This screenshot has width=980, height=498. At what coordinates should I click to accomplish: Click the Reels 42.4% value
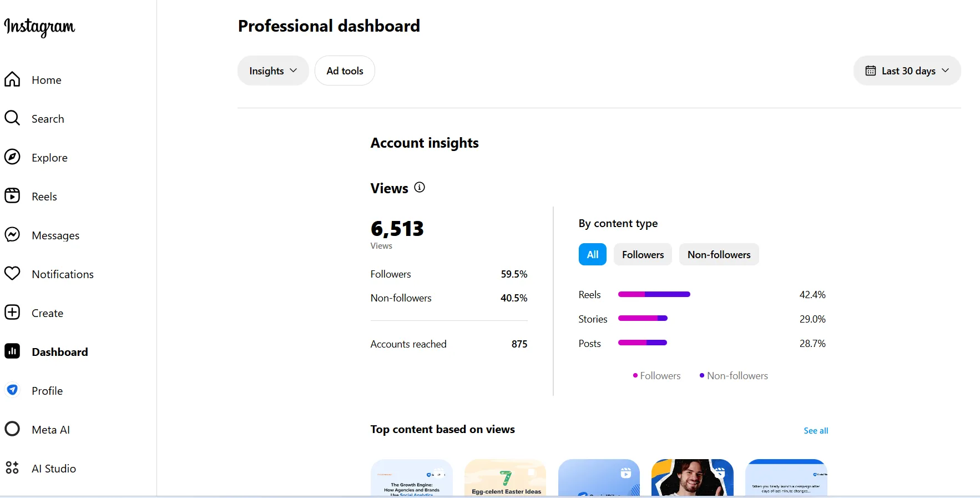click(812, 295)
